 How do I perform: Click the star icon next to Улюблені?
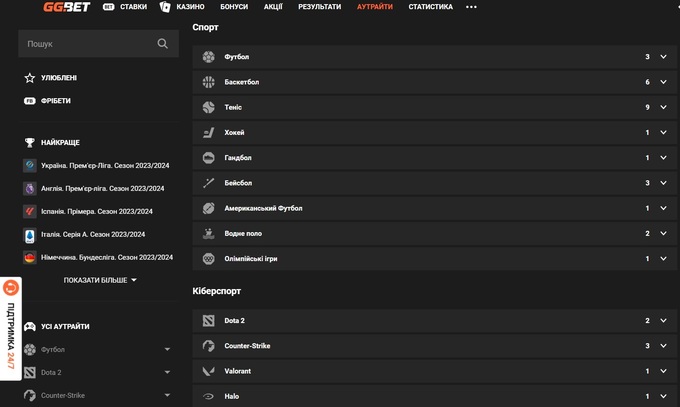click(30, 78)
